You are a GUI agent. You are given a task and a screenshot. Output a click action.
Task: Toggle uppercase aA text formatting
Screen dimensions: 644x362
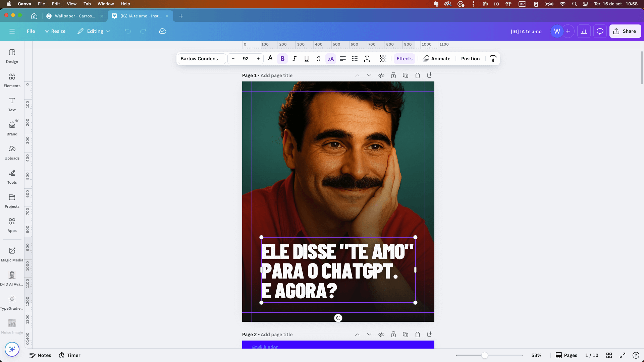(330, 59)
